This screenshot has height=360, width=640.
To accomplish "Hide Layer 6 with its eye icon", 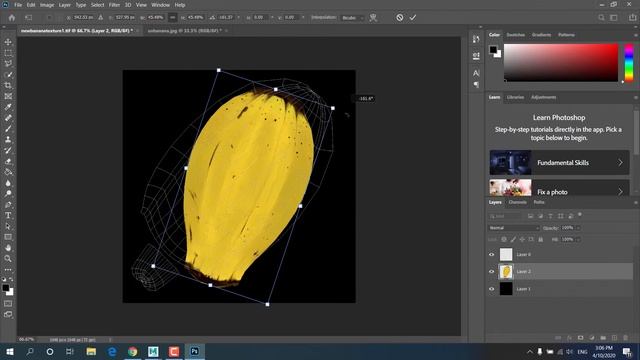I will pyautogui.click(x=491, y=254).
